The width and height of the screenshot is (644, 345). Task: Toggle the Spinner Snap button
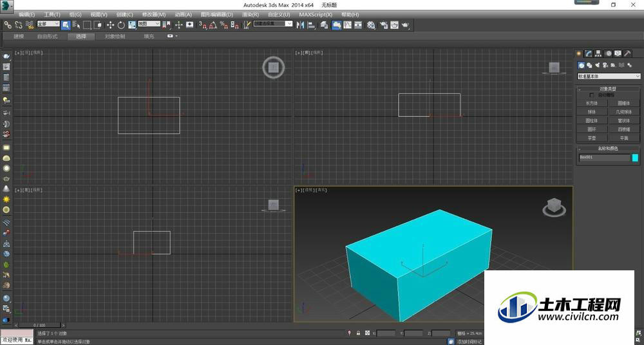pyautogui.click(x=234, y=25)
